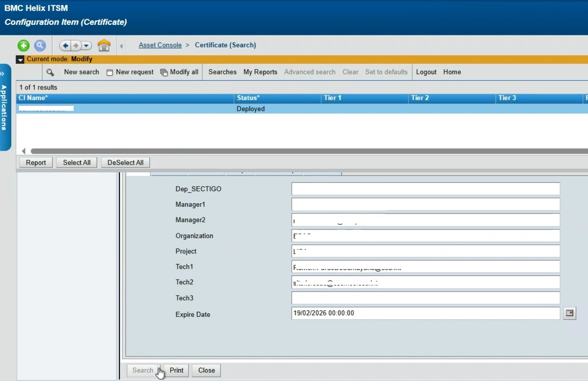Click Logout
This screenshot has width=588, height=381.
(426, 72)
